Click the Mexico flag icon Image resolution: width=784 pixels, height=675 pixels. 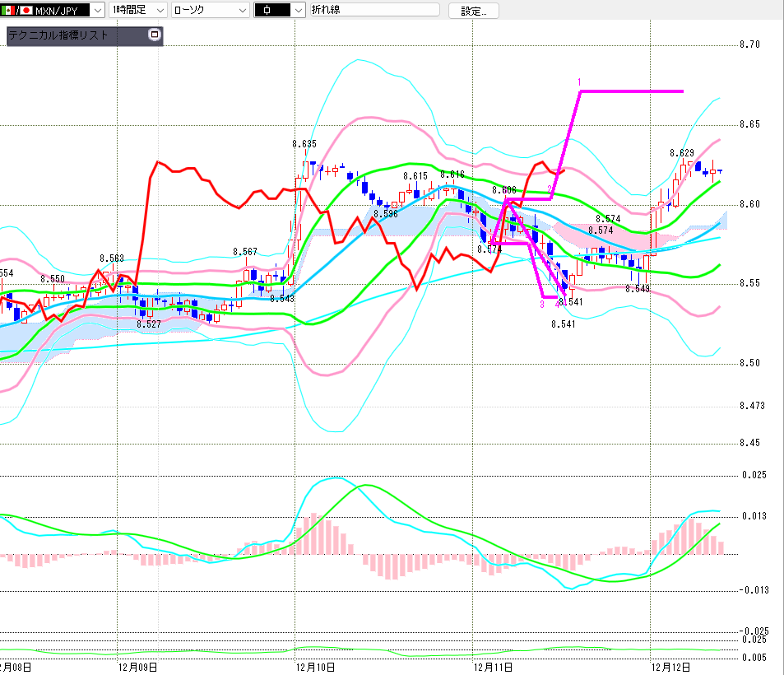coord(8,11)
